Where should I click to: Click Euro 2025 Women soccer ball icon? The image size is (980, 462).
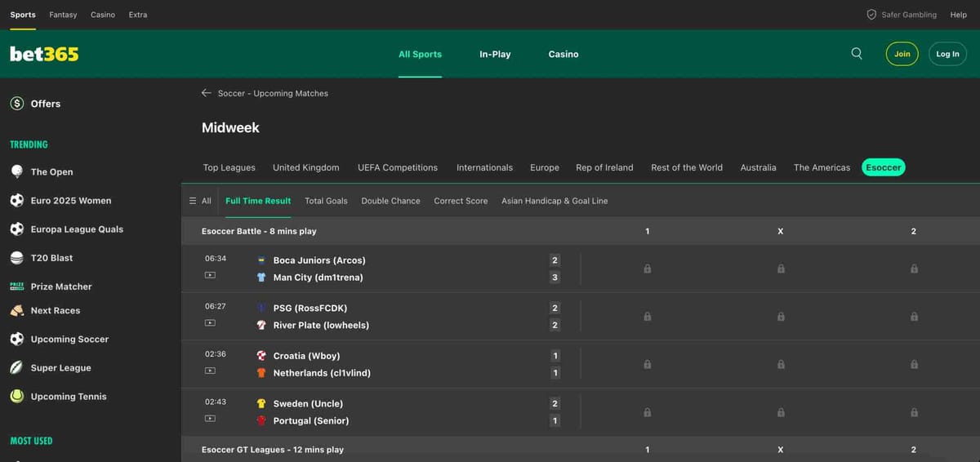[16, 200]
